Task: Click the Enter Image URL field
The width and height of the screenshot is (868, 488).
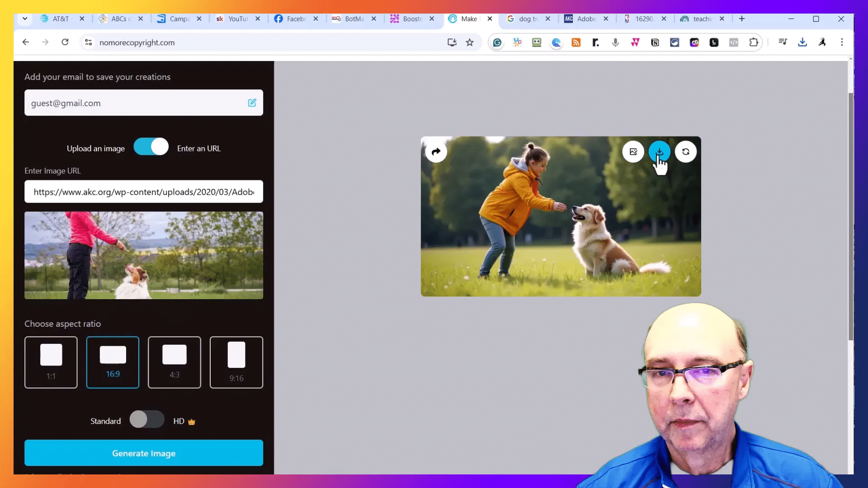Action: click(144, 192)
